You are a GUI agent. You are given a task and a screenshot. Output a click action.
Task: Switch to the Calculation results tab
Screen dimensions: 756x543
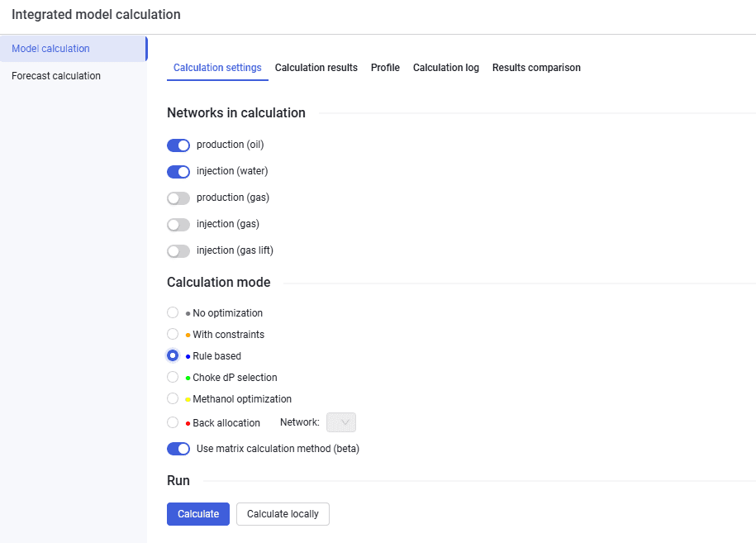coord(316,68)
